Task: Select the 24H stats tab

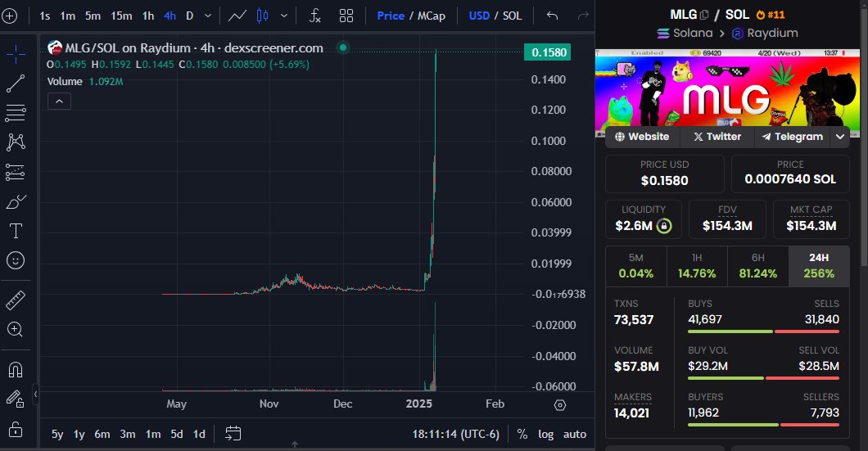Action: coord(819,266)
